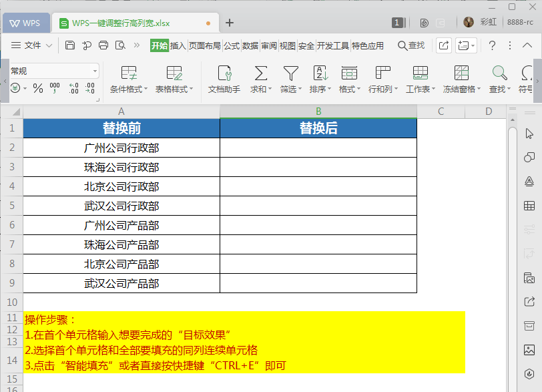Click the ribbon 查找 magnifier icon
Viewport: 542px width, 392px height.
tap(499, 73)
